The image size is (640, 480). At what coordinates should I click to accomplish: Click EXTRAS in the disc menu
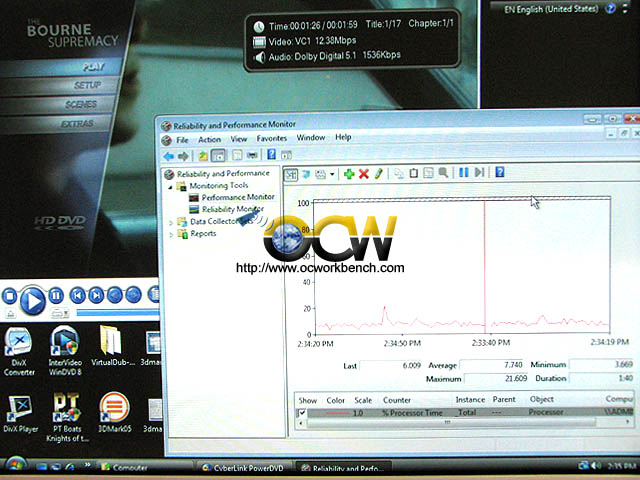click(77, 124)
